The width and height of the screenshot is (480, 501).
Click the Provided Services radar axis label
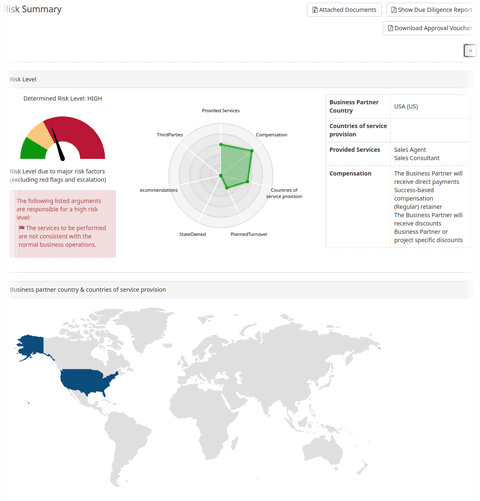coord(221,111)
